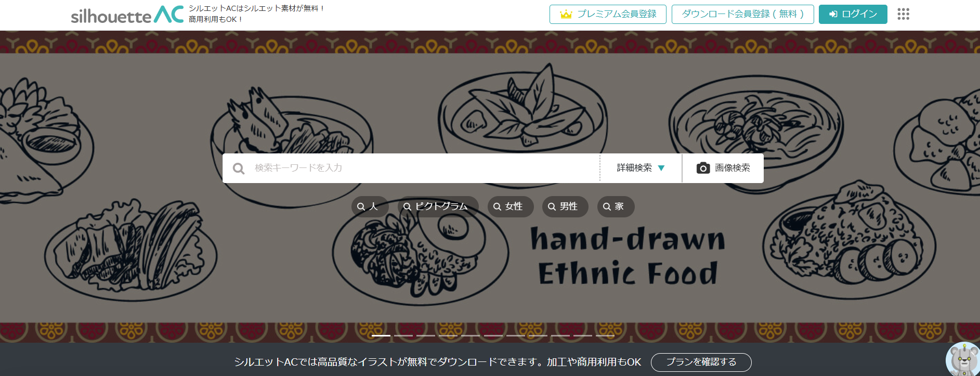Click the crown premium membership icon
Screen dimensions: 980x376
coord(566,14)
